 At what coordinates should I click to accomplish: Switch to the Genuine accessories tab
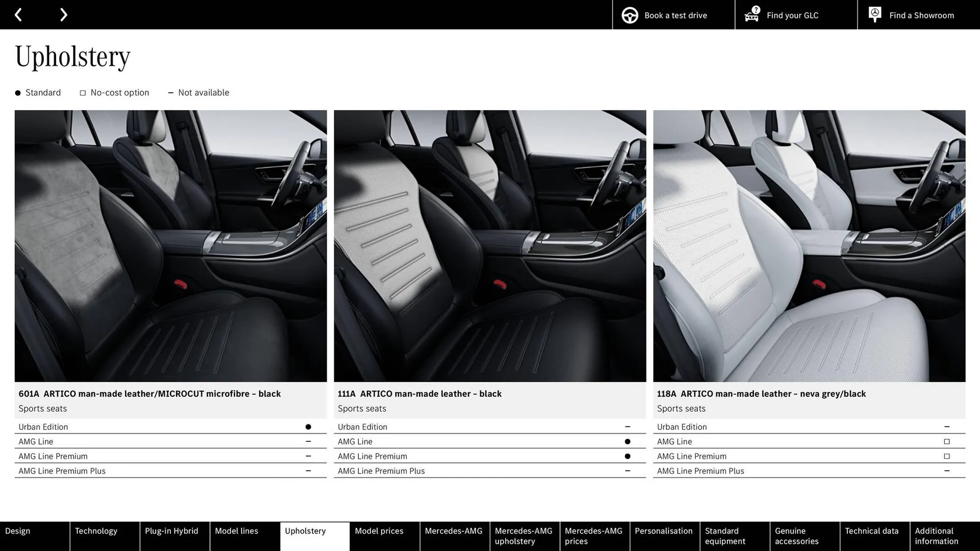click(x=795, y=536)
